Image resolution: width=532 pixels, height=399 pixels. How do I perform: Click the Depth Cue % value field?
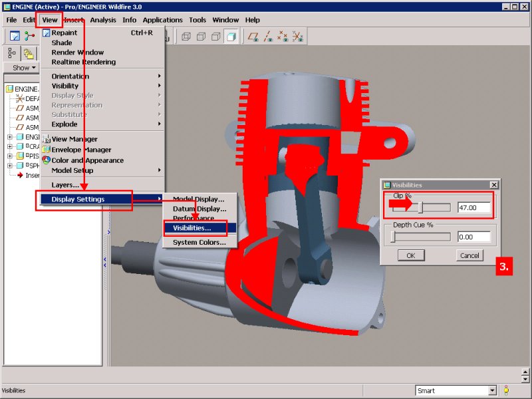[473, 237]
